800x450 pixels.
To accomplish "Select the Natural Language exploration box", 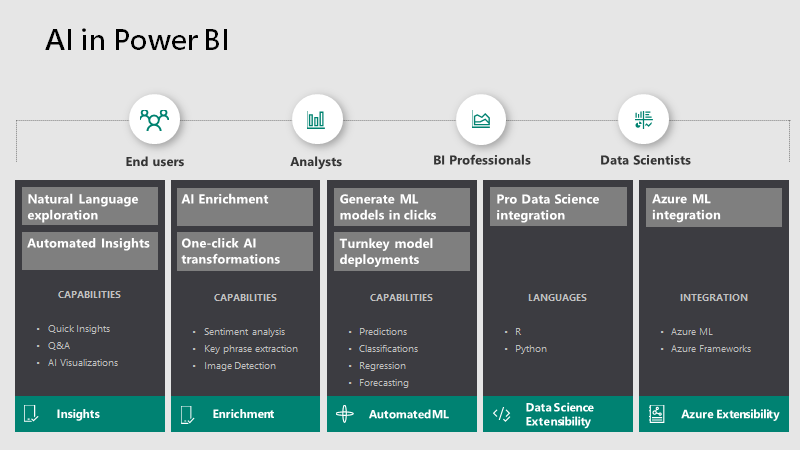I will (90, 207).
